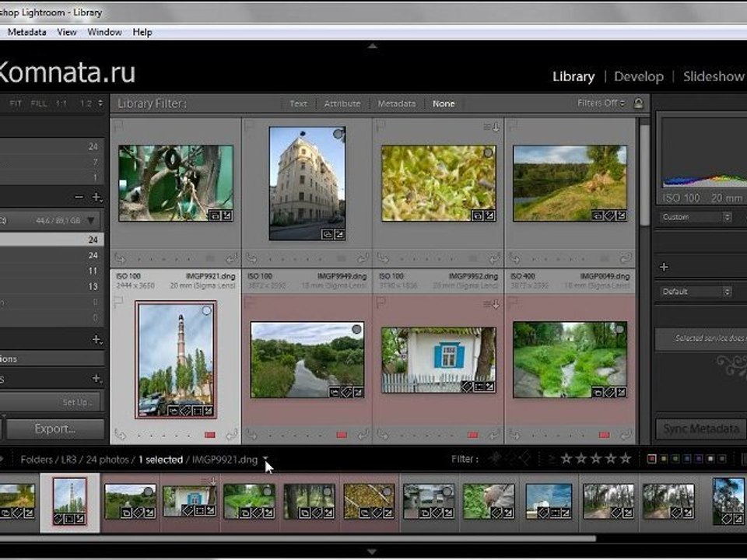Rotate IMGP9949.dng photo clockwise
Image resolution: width=747 pixels, height=560 pixels.
(363, 435)
